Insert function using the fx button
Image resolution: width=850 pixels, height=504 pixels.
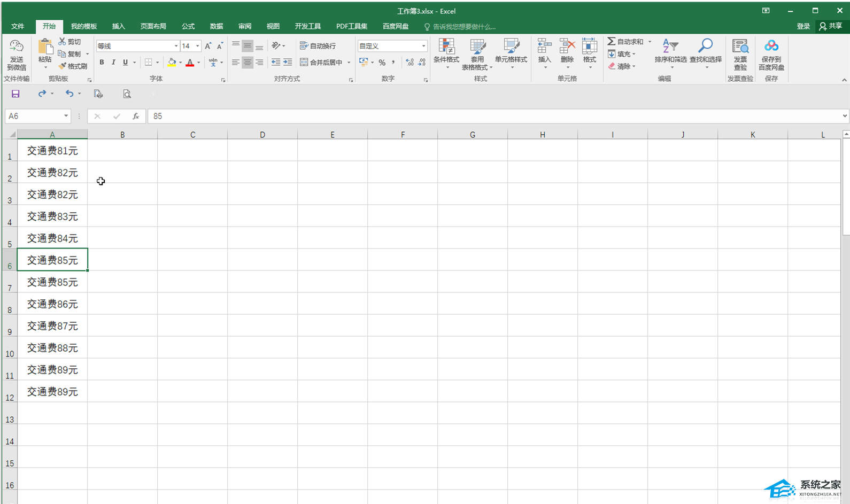(x=136, y=116)
